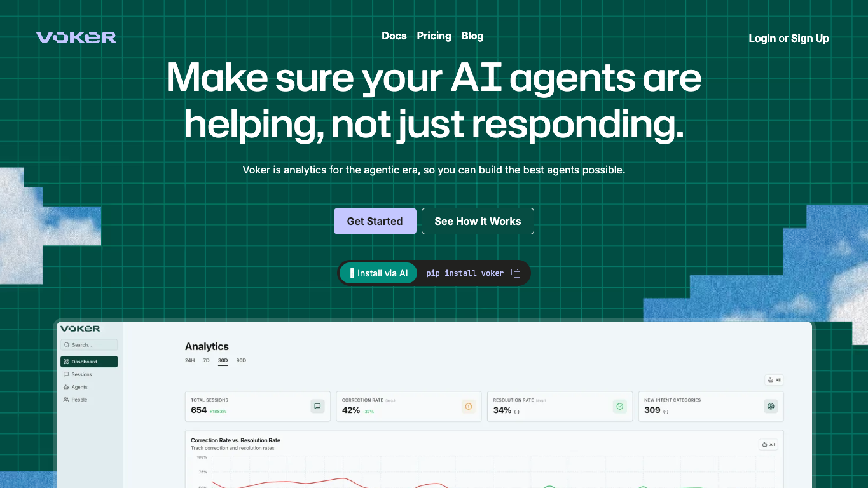Click the Resolution Rate value 34%
Screen dimensions: 868x488
[502, 410]
